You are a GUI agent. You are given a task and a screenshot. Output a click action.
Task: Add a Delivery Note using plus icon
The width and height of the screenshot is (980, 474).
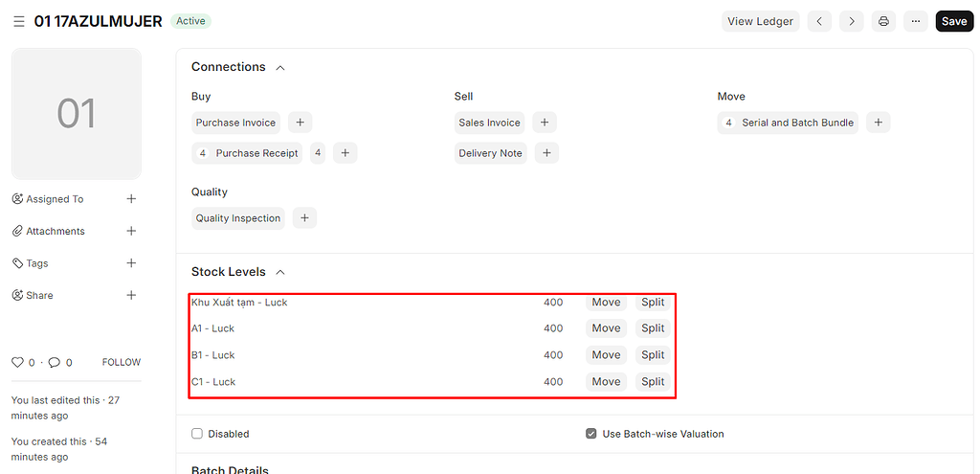click(546, 153)
